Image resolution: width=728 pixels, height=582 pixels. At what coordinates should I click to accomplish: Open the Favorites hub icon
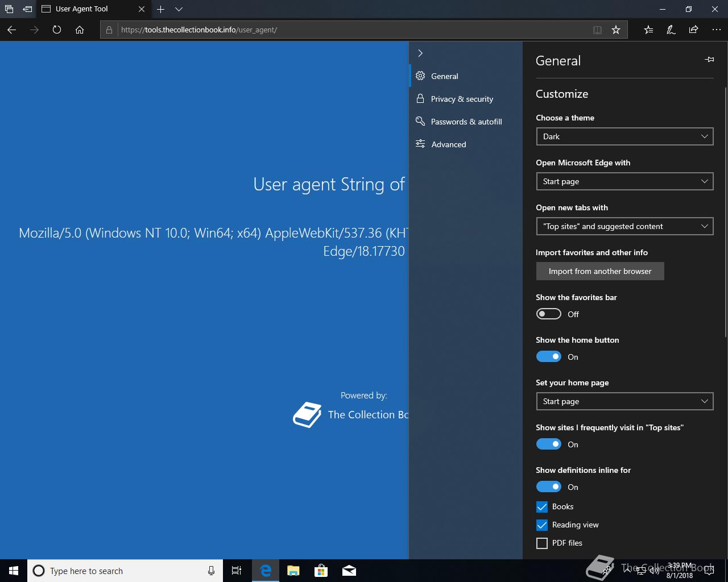648,30
